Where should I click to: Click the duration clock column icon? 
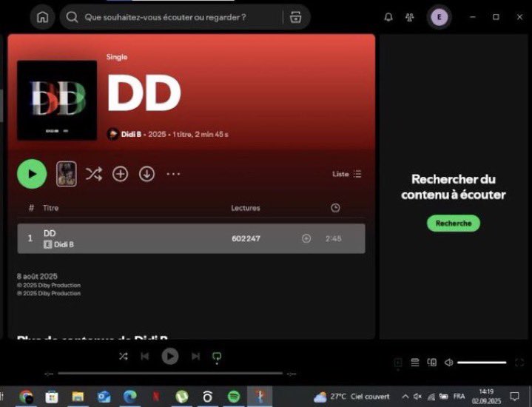coord(335,208)
